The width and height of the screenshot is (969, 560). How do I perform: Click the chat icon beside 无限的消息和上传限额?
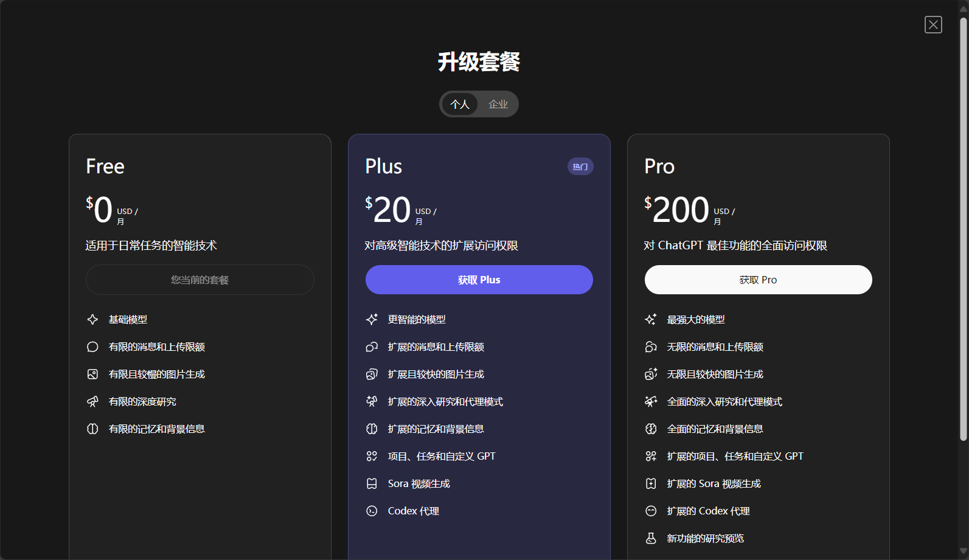click(x=651, y=347)
